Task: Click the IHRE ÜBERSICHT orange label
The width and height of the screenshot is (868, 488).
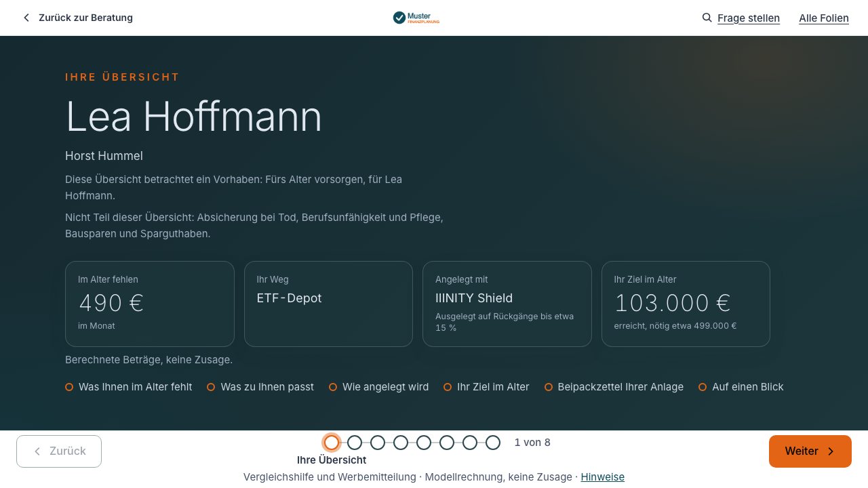Action: [x=122, y=77]
